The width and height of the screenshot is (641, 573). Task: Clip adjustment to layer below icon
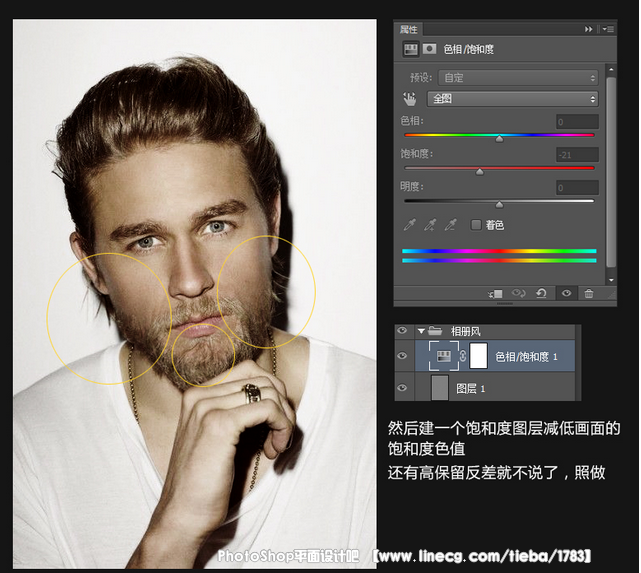coord(496,293)
